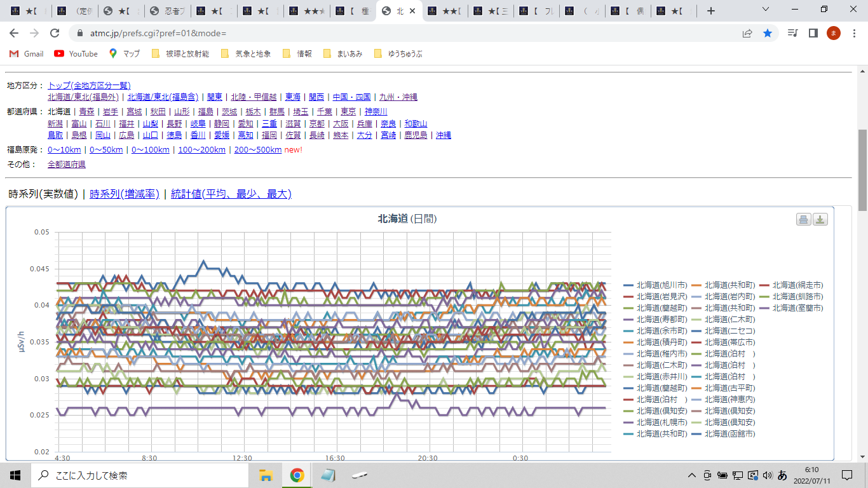Viewport: 868px width, 488px height.
Task: Click the Chrome icon in the taskbar
Action: [x=297, y=475]
